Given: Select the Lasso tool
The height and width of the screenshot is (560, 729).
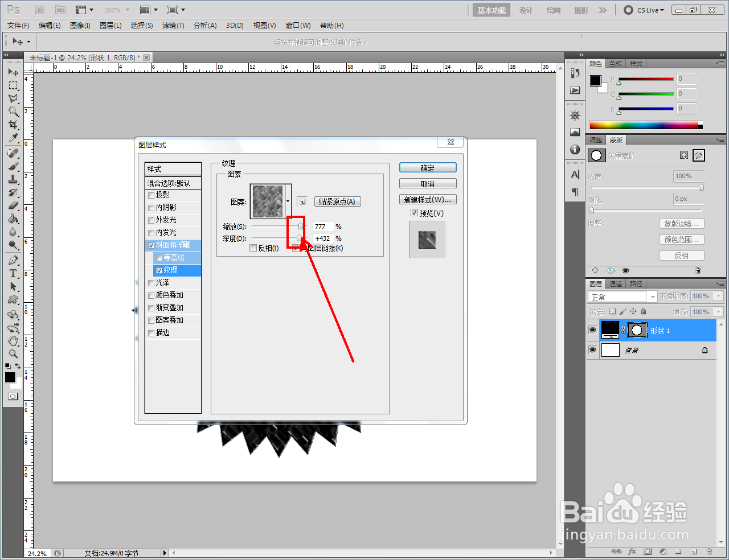Looking at the screenshot, I should click(13, 98).
